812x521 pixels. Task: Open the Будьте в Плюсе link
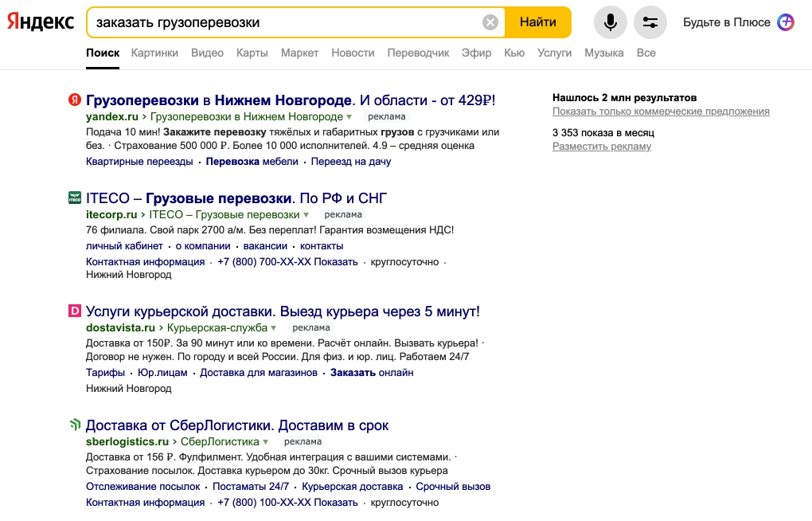point(727,22)
